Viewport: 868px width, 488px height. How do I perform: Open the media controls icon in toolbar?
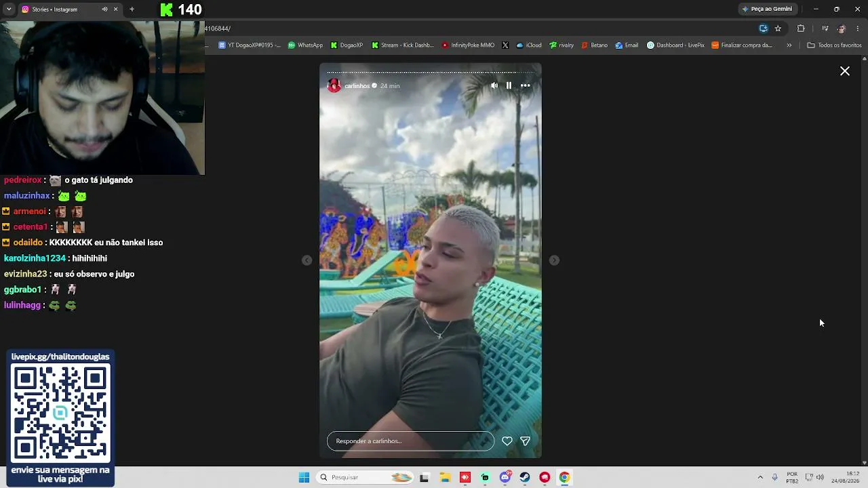coord(825,28)
